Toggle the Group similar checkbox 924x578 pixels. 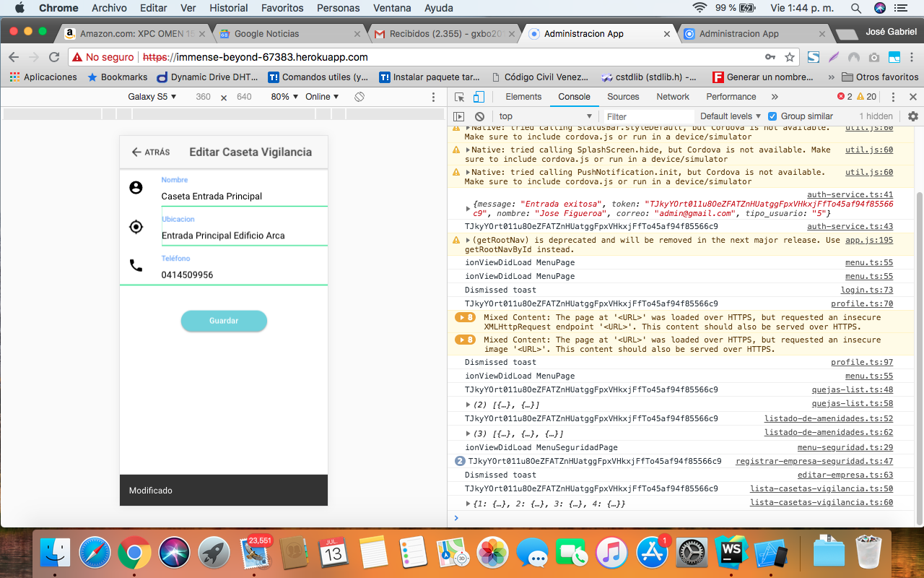click(x=772, y=116)
